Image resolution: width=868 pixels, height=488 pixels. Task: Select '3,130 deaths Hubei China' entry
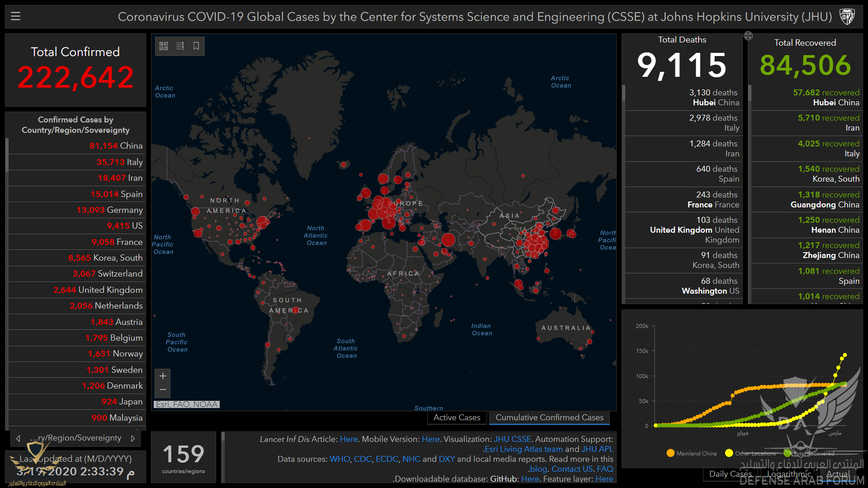coord(683,98)
